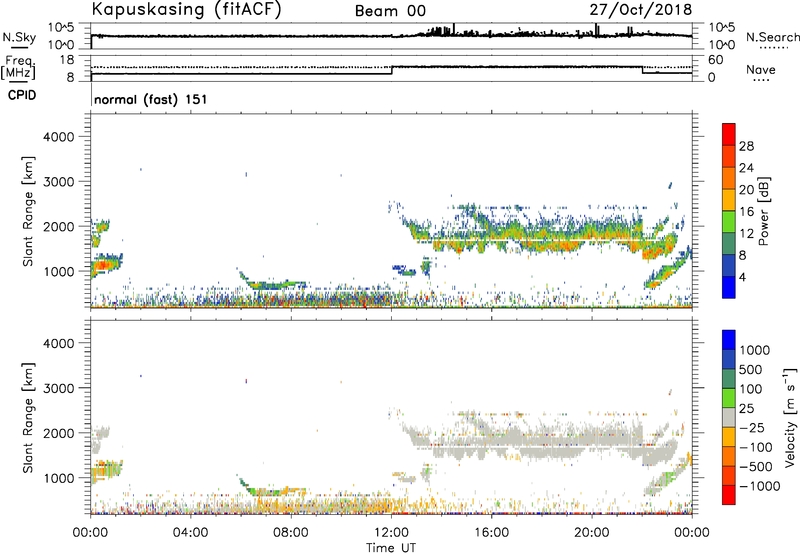The image size is (800, 554).
Task: Click the '4000' range tick in the power panel
Action: pos(59,137)
